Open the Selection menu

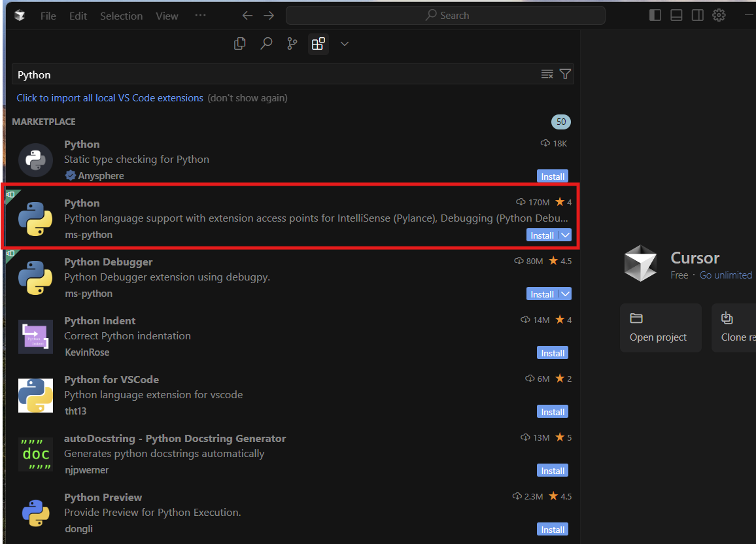click(x=122, y=16)
